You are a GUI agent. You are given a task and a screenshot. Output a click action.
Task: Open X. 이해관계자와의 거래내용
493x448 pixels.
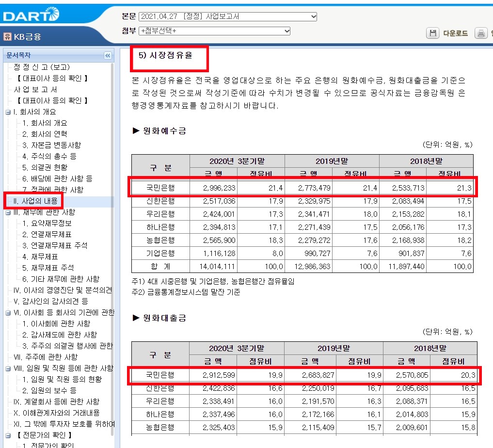click(57, 413)
